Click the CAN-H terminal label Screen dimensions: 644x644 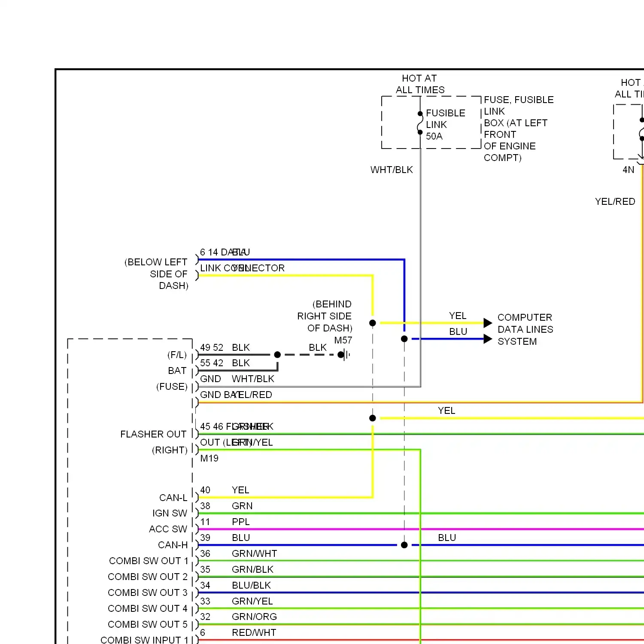point(173,545)
